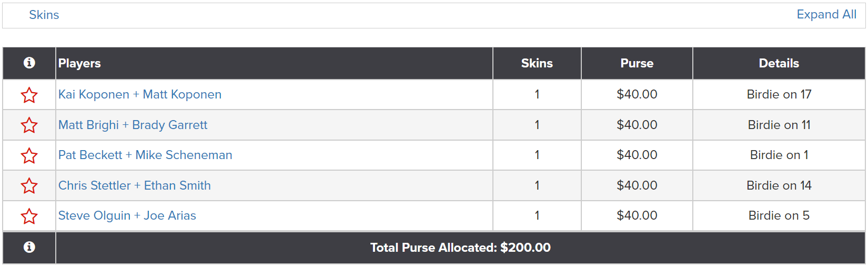This screenshot has height=266, width=868.
Task: Click the Purse column header
Action: point(637,63)
